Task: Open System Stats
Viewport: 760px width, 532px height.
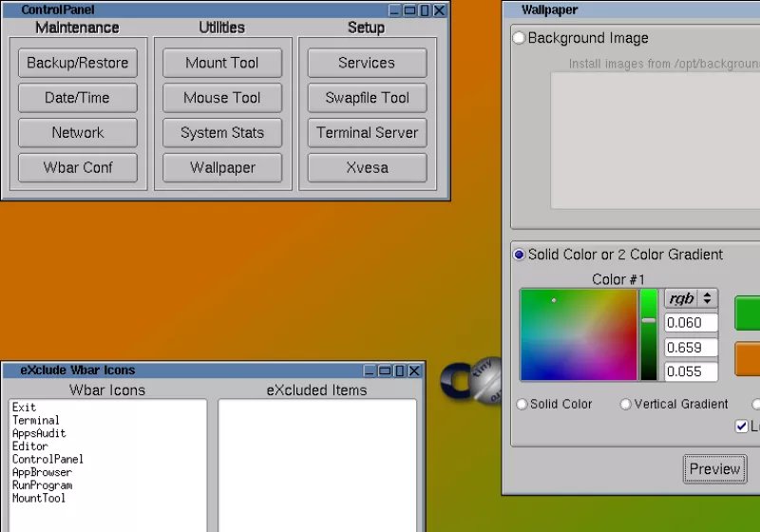Action: 222,133
